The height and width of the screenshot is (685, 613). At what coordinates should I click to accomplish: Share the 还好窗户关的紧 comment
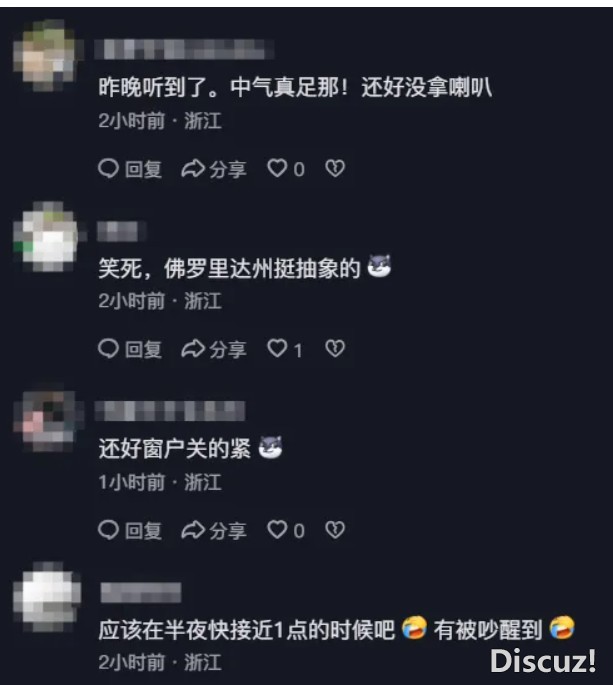click(214, 530)
